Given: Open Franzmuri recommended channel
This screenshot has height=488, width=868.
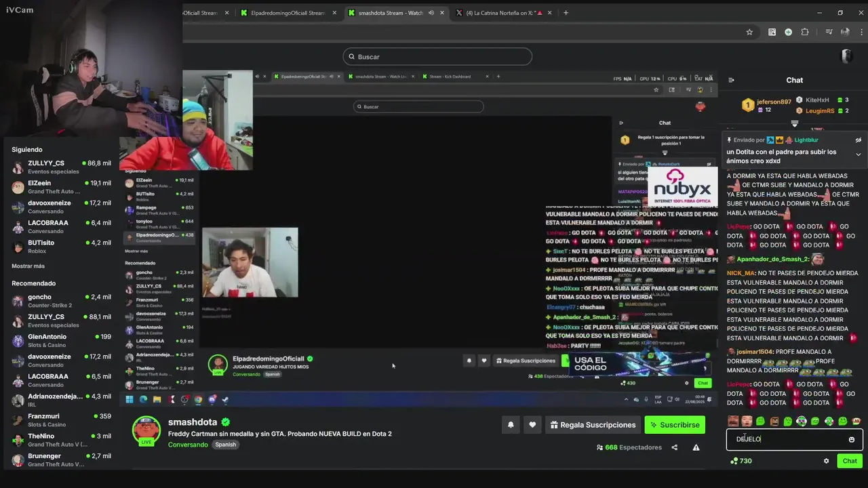Looking at the screenshot, I should click(x=61, y=420).
